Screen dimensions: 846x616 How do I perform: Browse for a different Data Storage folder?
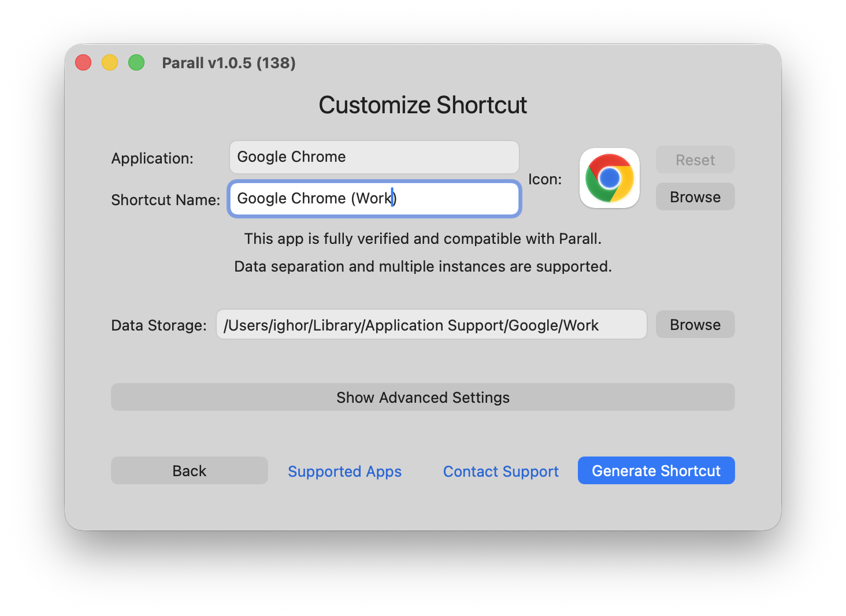click(x=695, y=324)
